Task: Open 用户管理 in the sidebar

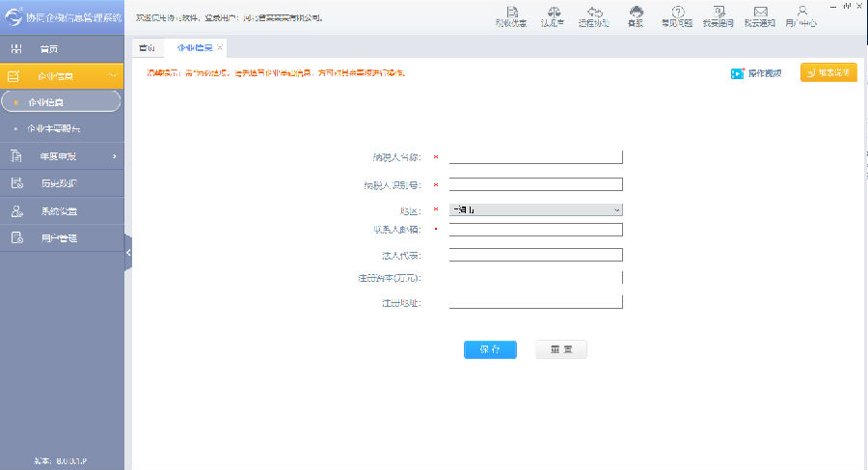Action: point(62,237)
